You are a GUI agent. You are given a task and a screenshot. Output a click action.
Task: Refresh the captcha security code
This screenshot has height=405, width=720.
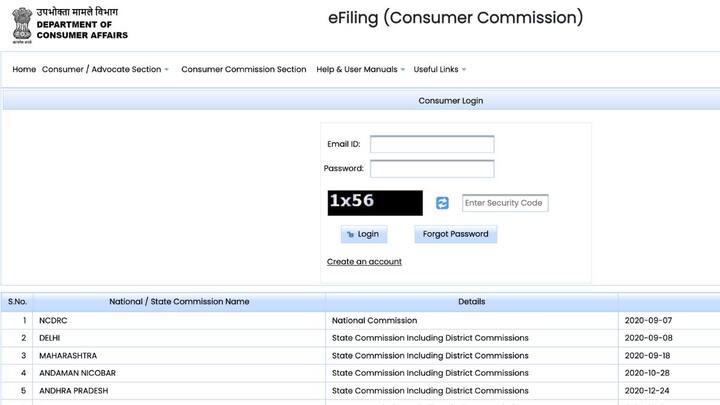click(x=442, y=203)
